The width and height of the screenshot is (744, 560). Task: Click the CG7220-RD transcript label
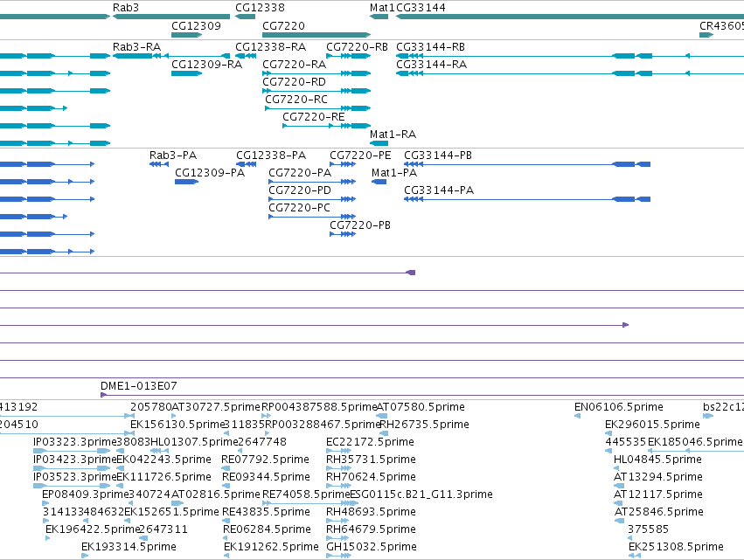coord(294,81)
